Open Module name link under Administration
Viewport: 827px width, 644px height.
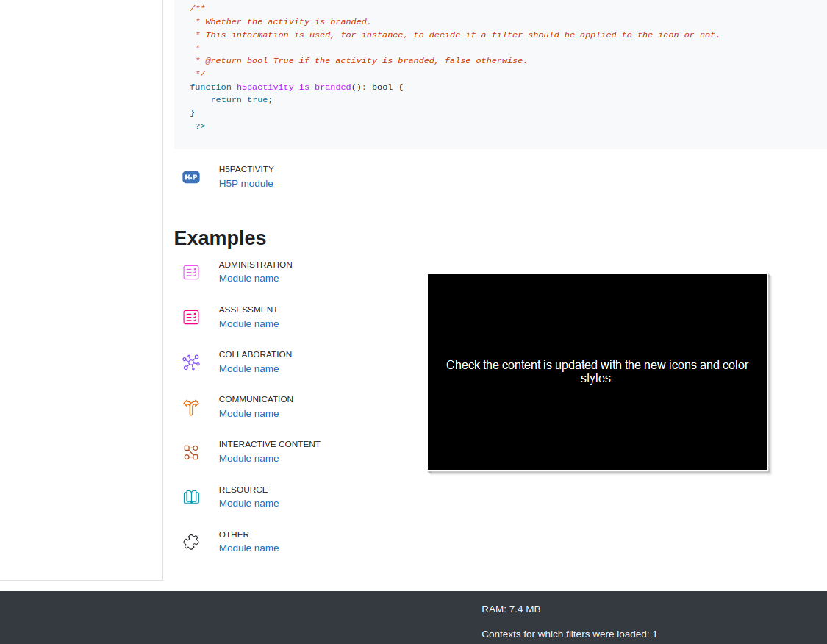[249, 279]
